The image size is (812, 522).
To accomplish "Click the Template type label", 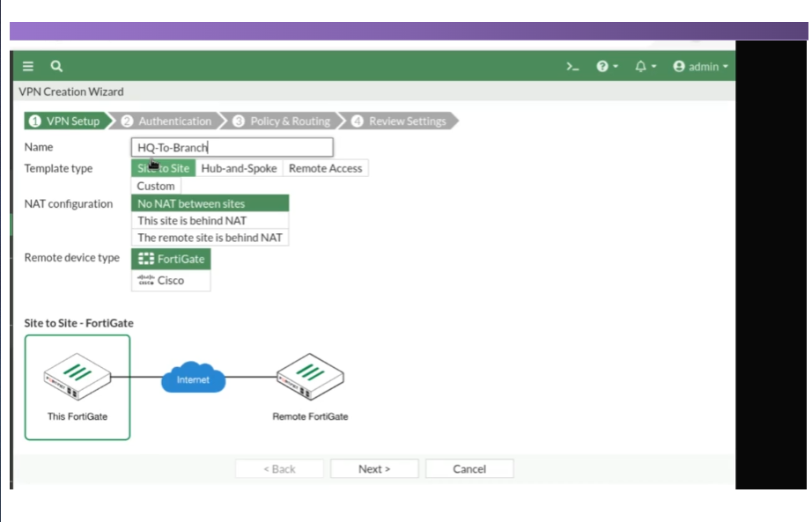I will point(58,168).
